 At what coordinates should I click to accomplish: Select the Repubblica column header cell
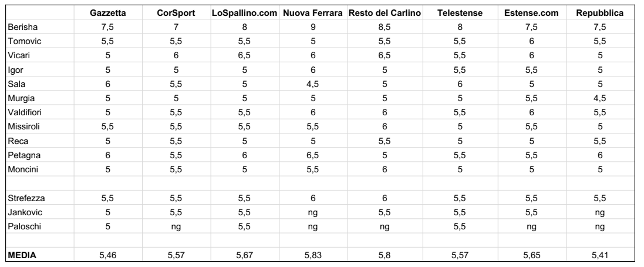[x=599, y=13]
